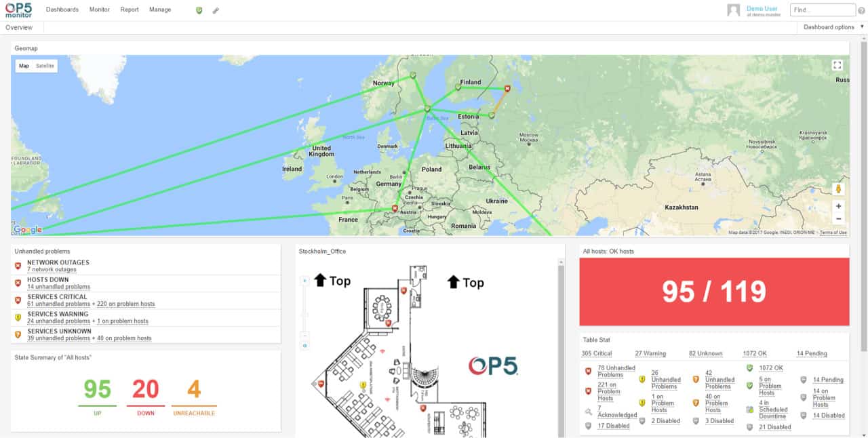The height and width of the screenshot is (438, 868).
Task: Click the Services Warning yellow shield icon
Action: [x=17, y=315]
